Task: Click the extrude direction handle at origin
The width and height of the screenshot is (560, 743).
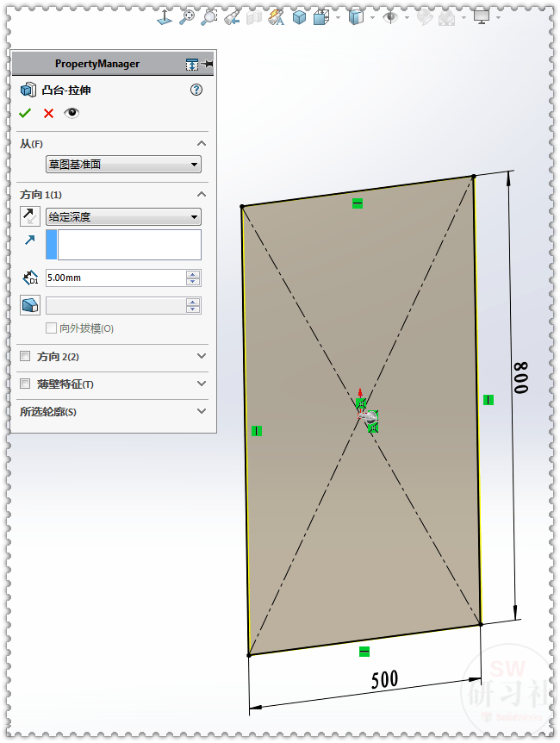Action: tap(369, 417)
